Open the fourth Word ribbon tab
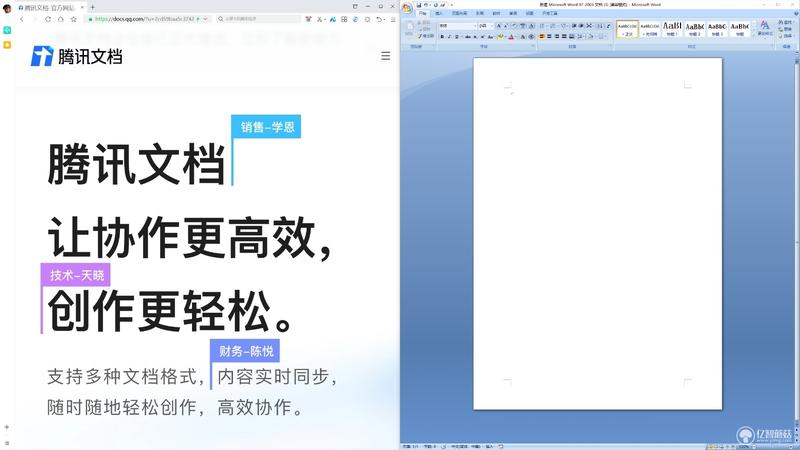The image size is (800, 450). coord(480,13)
